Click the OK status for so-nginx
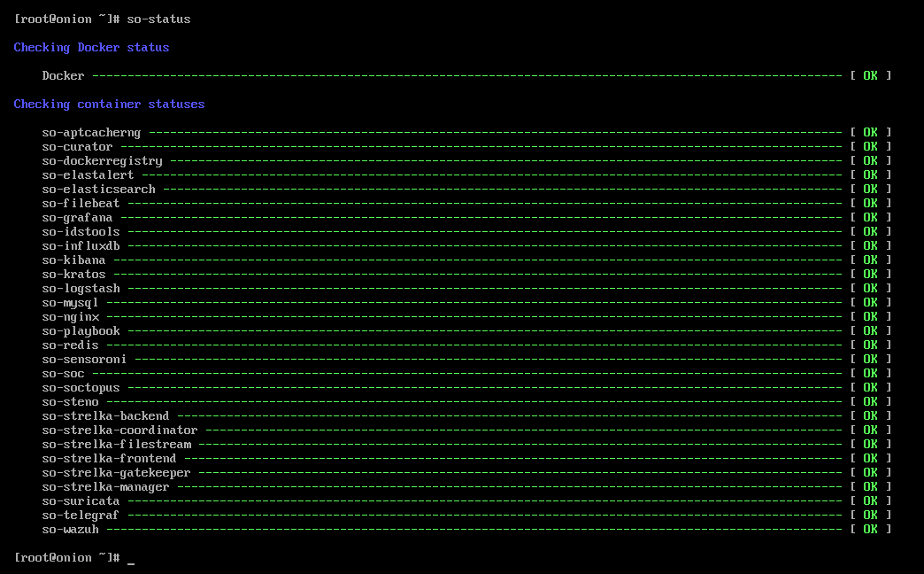The height and width of the screenshot is (574, 924). [x=870, y=316]
